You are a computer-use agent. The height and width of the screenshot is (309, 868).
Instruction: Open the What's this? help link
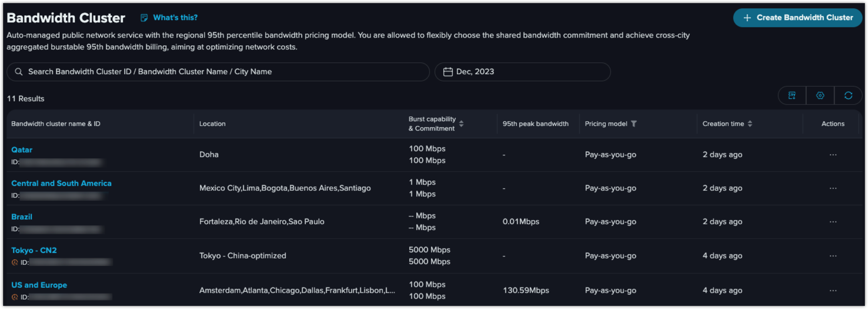pos(175,18)
